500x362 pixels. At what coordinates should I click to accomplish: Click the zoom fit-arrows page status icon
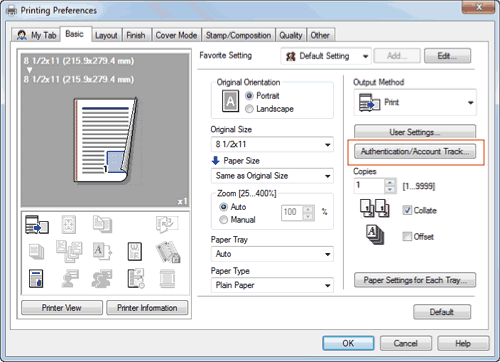(x=69, y=224)
